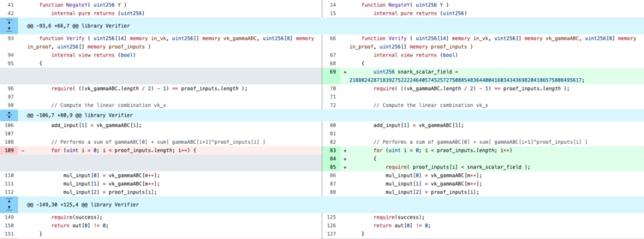Select removed line number 109
644x239 pixels.
9,151
